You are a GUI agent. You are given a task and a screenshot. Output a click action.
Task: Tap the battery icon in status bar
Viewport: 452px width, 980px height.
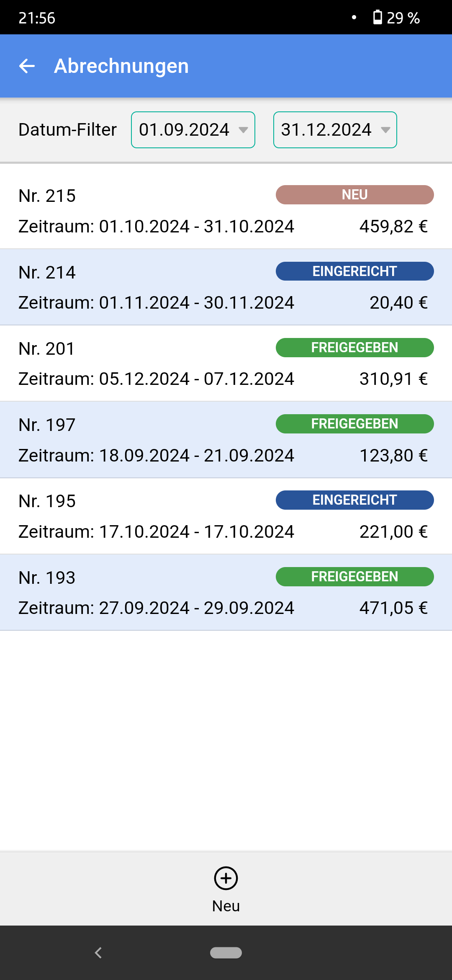(378, 18)
